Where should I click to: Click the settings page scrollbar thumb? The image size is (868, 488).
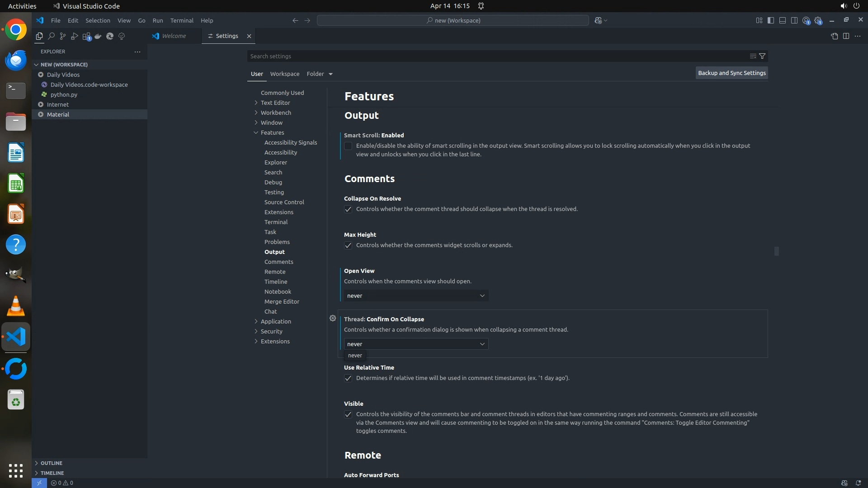[x=776, y=251]
